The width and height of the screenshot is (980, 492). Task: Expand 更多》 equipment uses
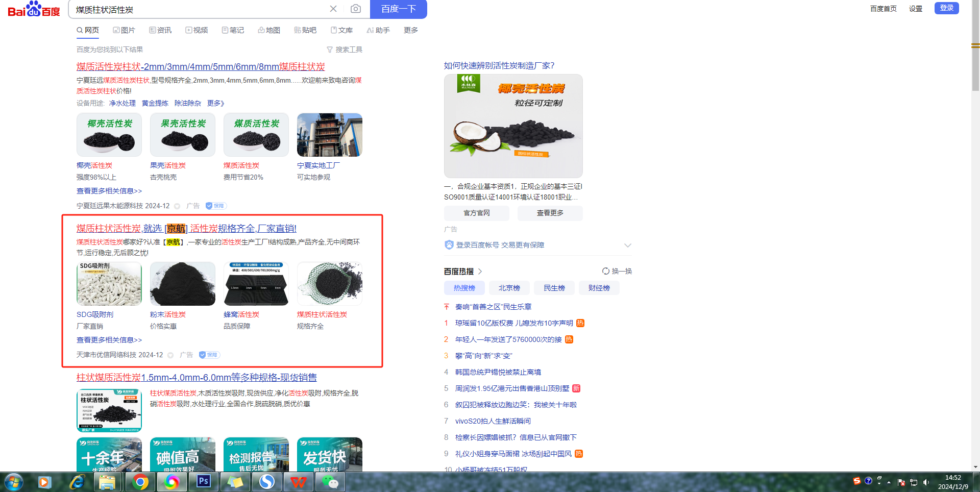216,103
